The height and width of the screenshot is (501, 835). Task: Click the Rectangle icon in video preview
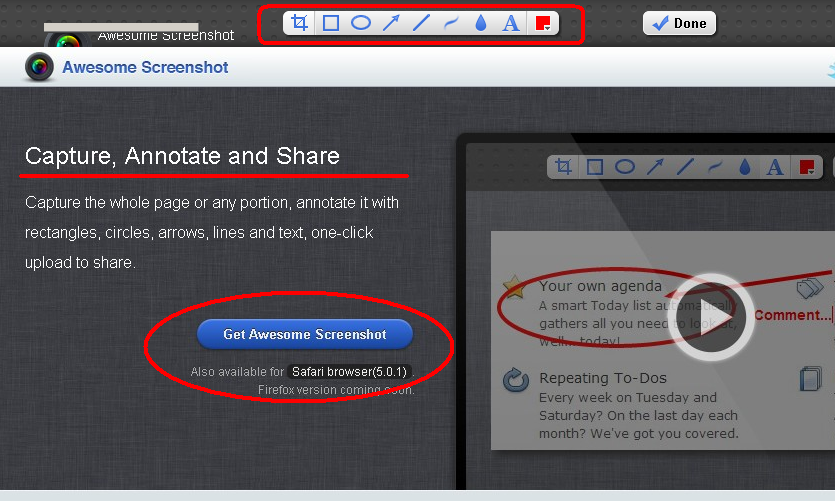click(595, 167)
